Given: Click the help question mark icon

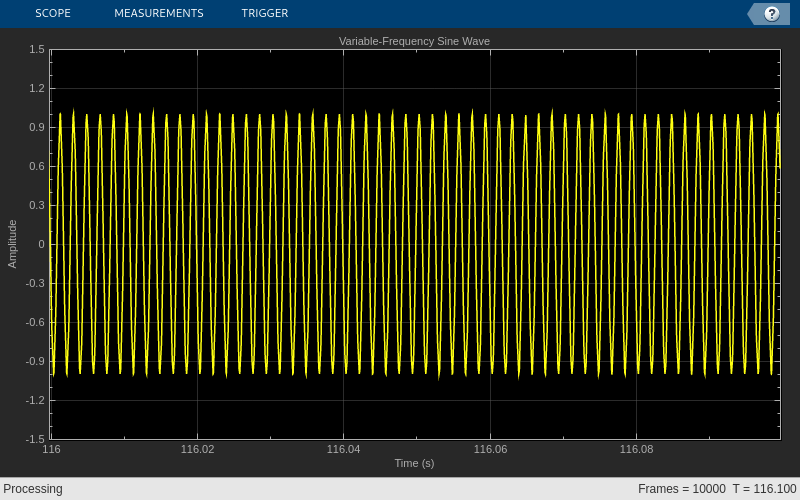Looking at the screenshot, I should click(x=771, y=14).
